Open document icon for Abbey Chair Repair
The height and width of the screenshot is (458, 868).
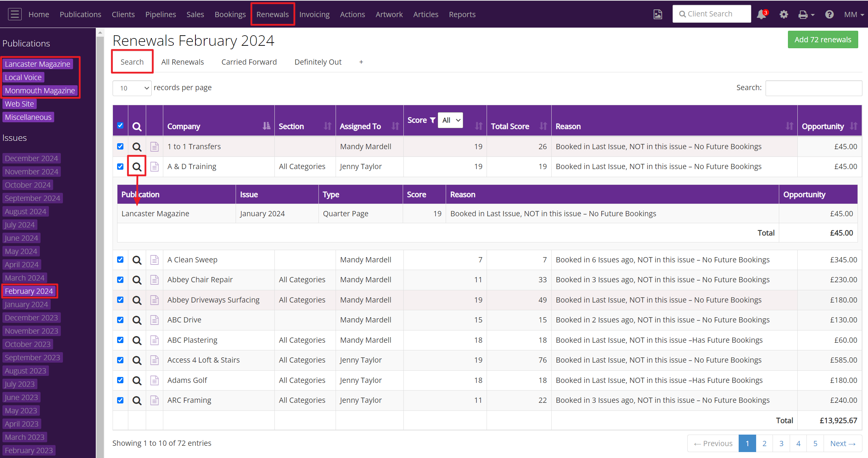point(155,280)
